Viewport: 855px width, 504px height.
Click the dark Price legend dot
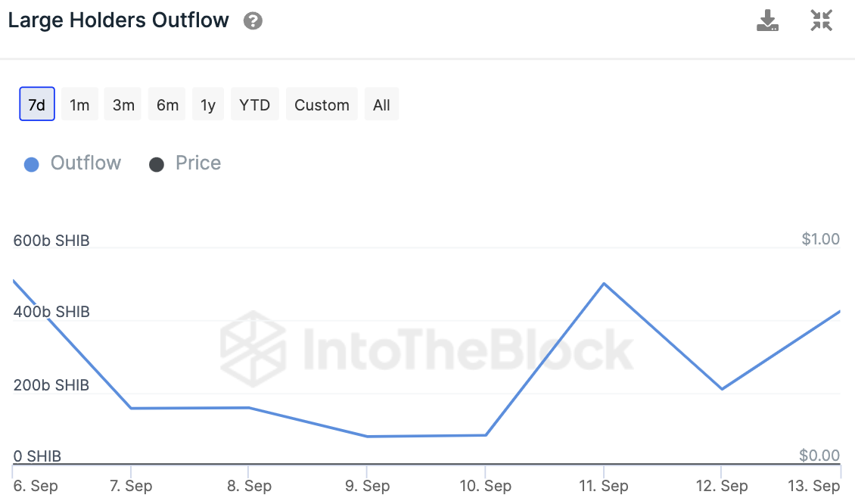point(157,164)
